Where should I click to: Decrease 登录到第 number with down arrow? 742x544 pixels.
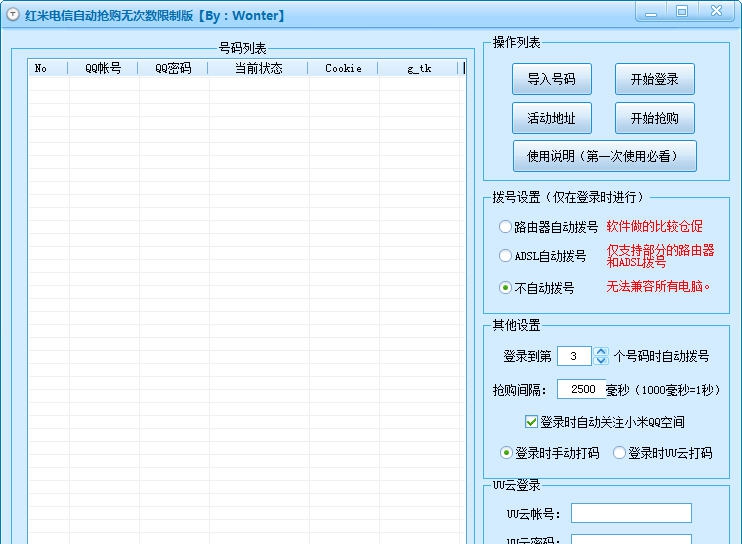[601, 360]
